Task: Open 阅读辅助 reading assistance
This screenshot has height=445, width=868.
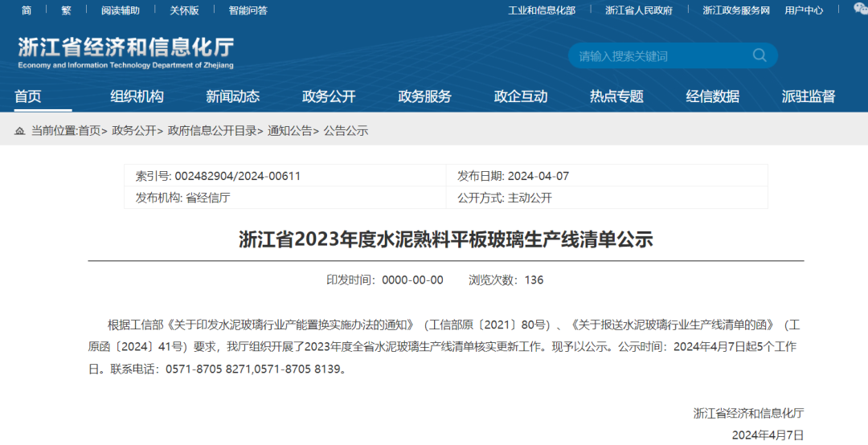Action: [120, 10]
